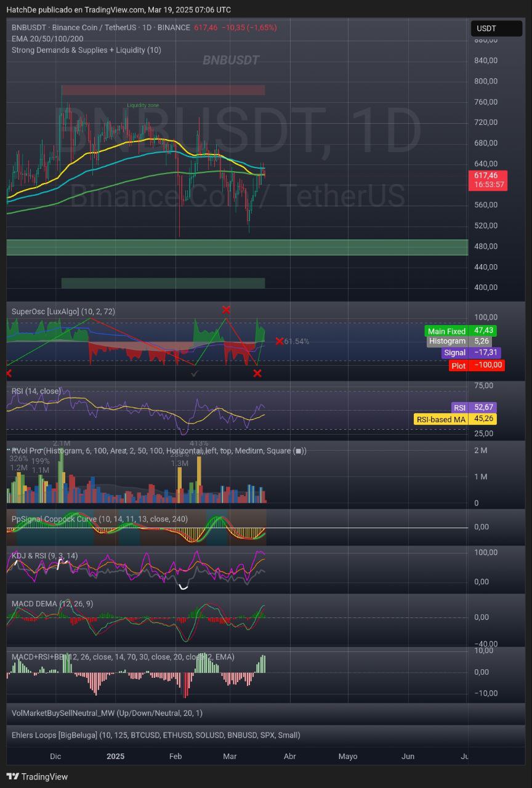The width and height of the screenshot is (532, 788).
Task: Select the EMA 20/50/100/200 indicator legend
Action: [x=47, y=39]
